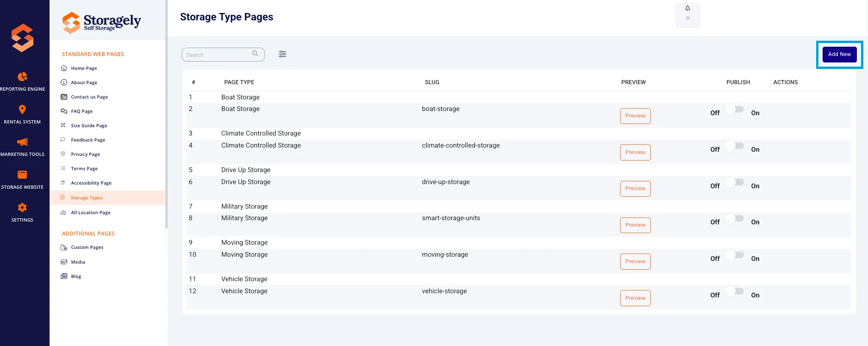This screenshot has width=868, height=346.
Task: Select Storage Types in sidebar
Action: (x=107, y=198)
